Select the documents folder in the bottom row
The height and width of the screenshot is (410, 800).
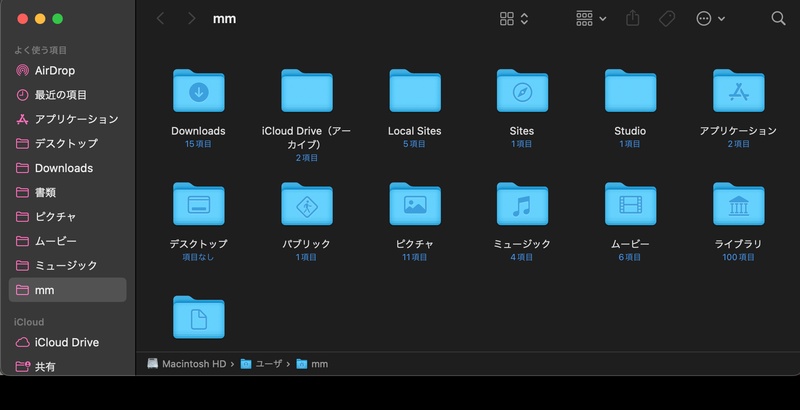tap(198, 317)
